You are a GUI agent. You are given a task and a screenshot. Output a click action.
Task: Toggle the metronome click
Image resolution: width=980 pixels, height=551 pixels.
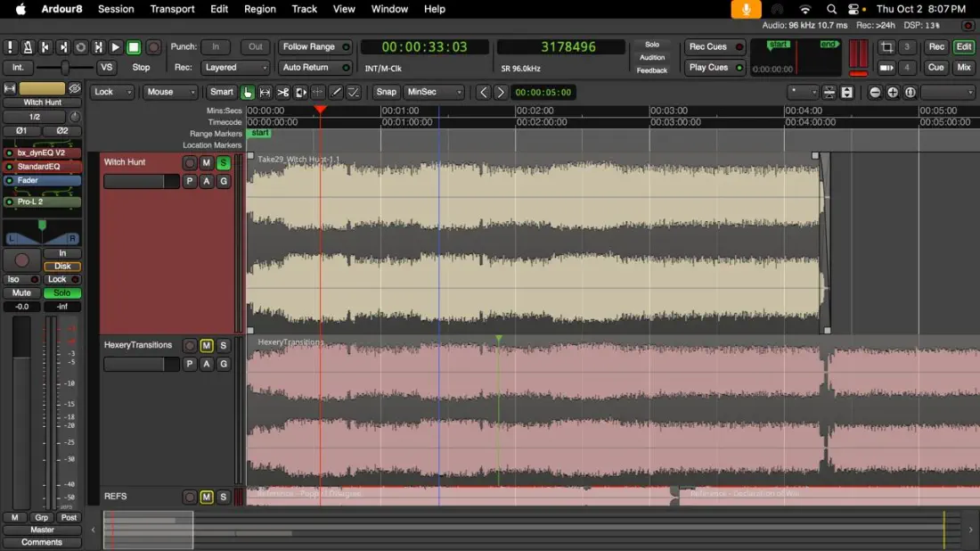[28, 47]
